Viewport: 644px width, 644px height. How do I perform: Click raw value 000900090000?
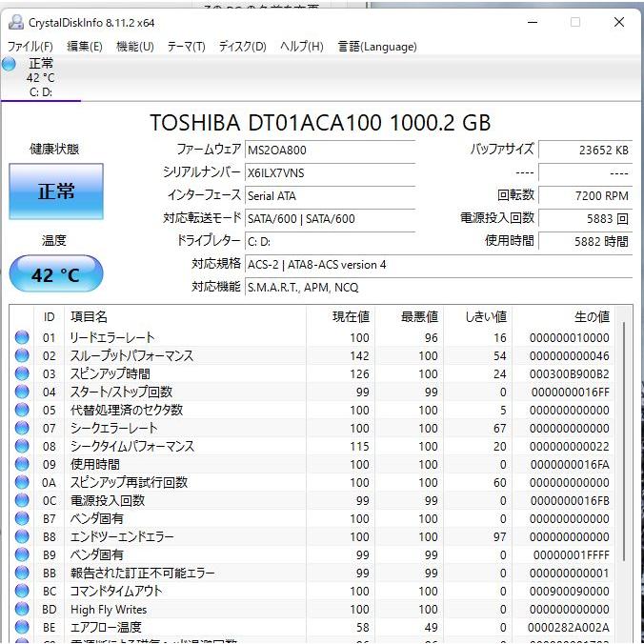click(570, 591)
